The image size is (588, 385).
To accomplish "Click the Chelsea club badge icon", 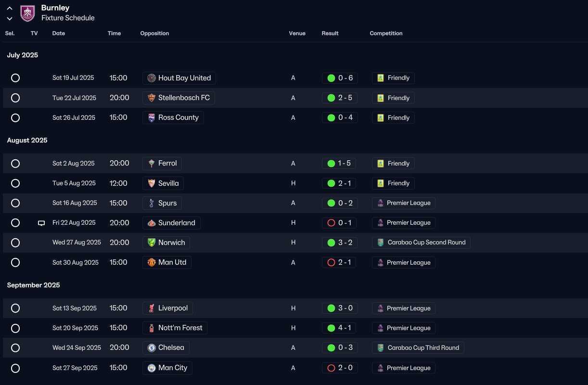I will tap(152, 347).
